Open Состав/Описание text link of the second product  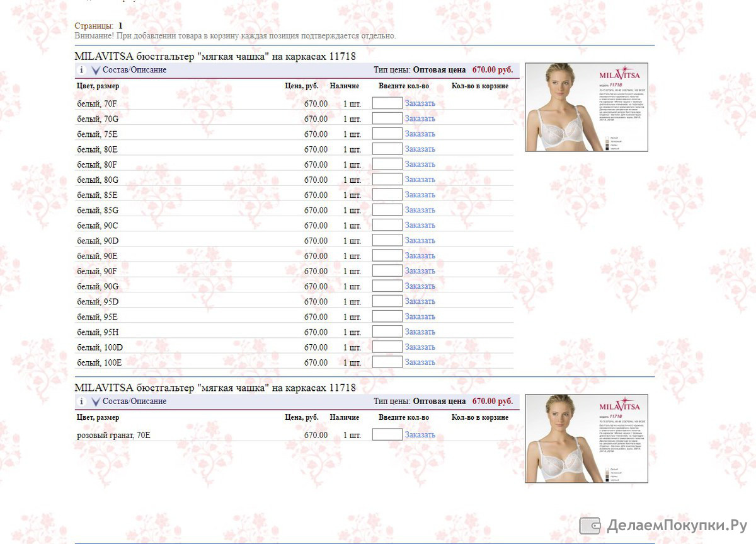tap(134, 402)
